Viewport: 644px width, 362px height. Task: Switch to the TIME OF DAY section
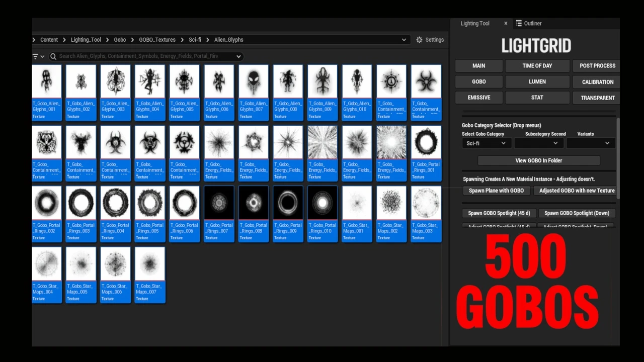point(537,66)
